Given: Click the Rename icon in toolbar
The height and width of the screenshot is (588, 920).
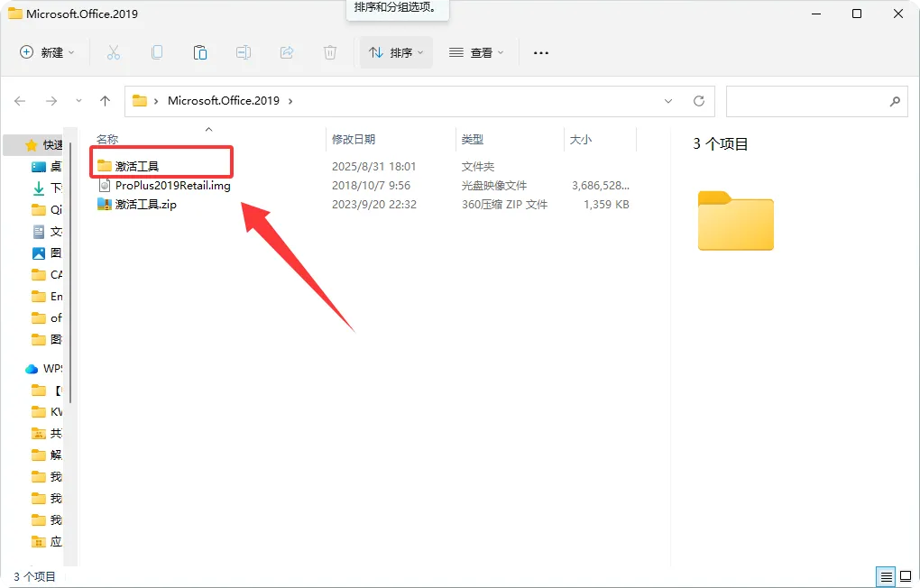Looking at the screenshot, I should click(244, 53).
